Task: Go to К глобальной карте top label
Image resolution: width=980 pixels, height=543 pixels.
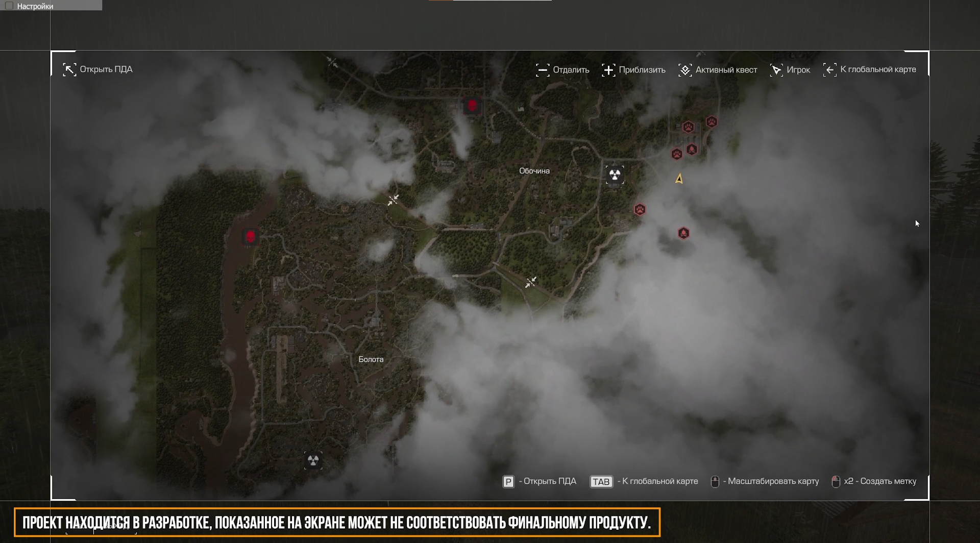Action: 878,69
